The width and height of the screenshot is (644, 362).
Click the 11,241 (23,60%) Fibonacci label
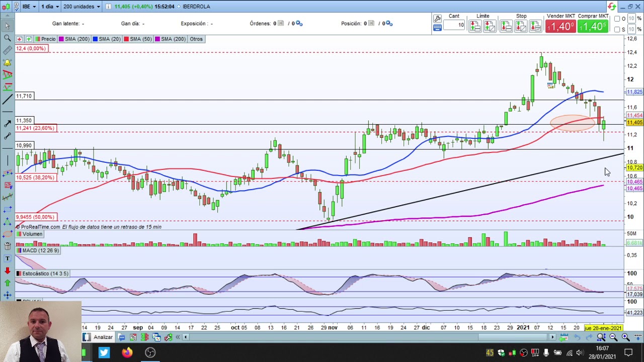click(x=35, y=128)
